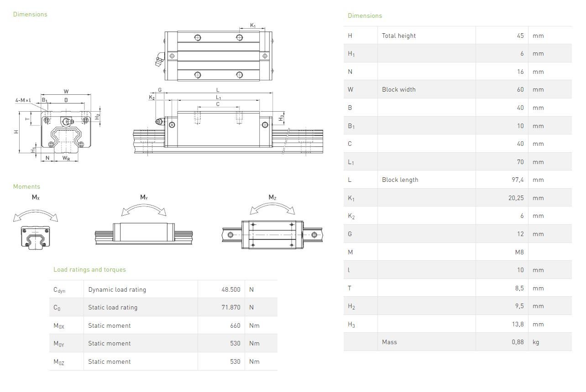Click the 'M0Z' symbol in the load table
586x392 pixels.
(x=59, y=362)
